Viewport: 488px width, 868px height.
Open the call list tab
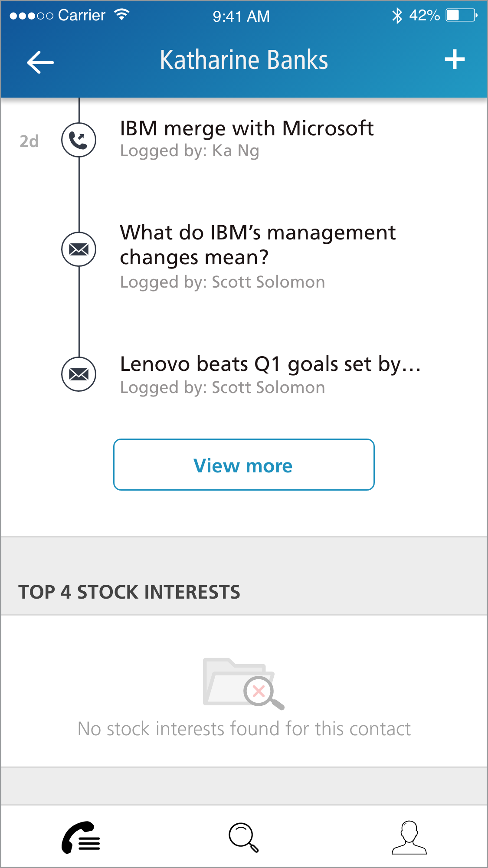(81, 837)
